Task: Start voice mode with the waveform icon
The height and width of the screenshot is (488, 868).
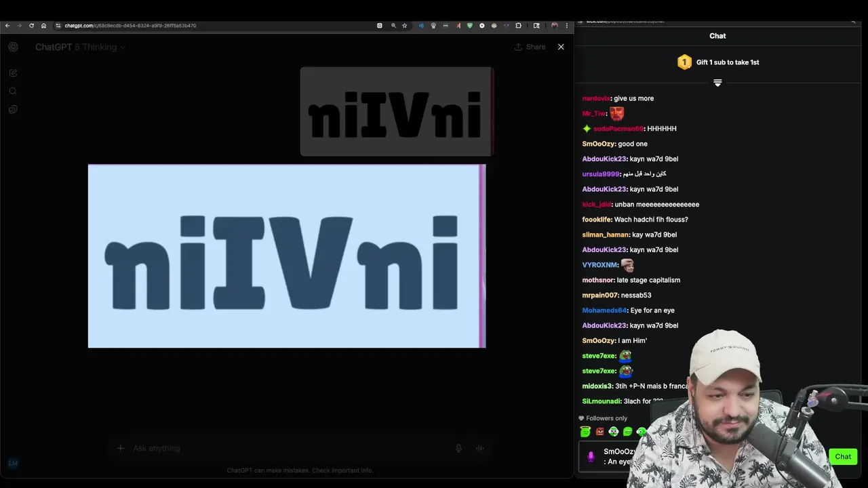Action: click(479, 448)
